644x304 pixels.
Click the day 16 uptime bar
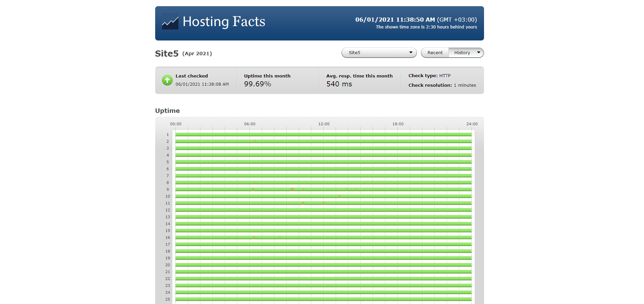[323, 237]
